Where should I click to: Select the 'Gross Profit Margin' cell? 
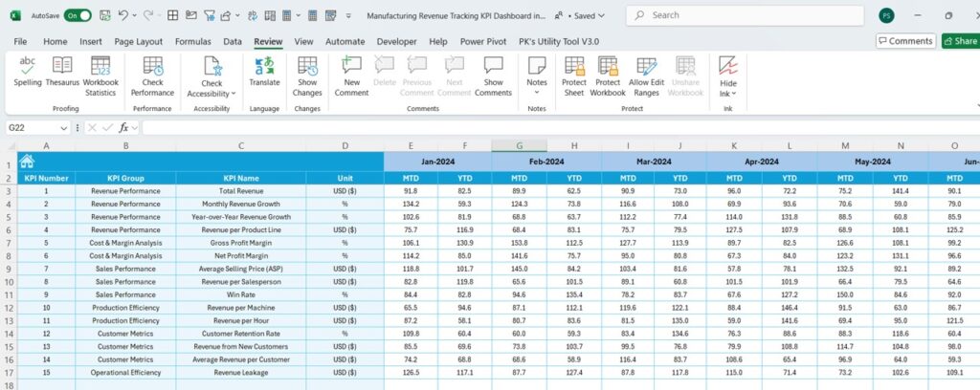click(241, 243)
